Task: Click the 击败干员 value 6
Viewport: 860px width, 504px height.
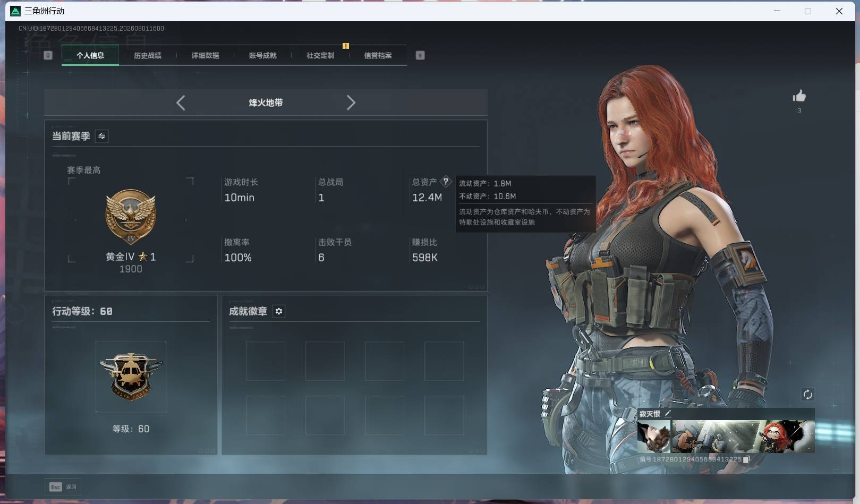Action: pyautogui.click(x=321, y=258)
